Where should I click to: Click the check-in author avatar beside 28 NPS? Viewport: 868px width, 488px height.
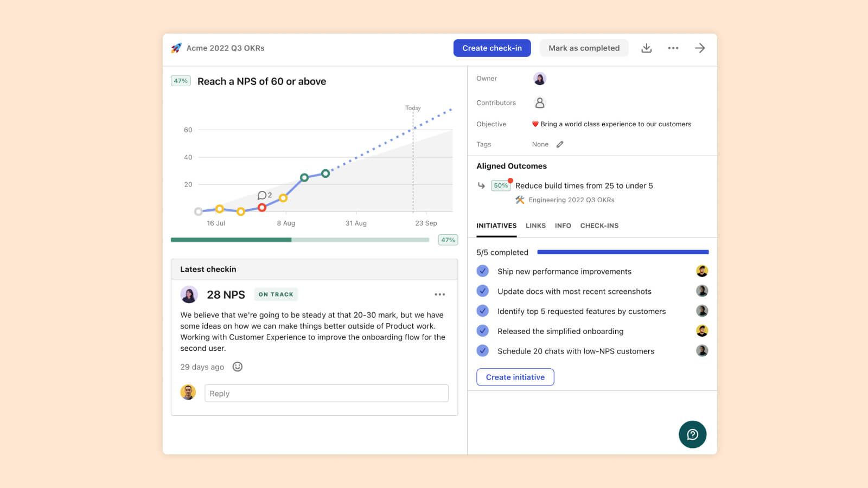pyautogui.click(x=189, y=294)
